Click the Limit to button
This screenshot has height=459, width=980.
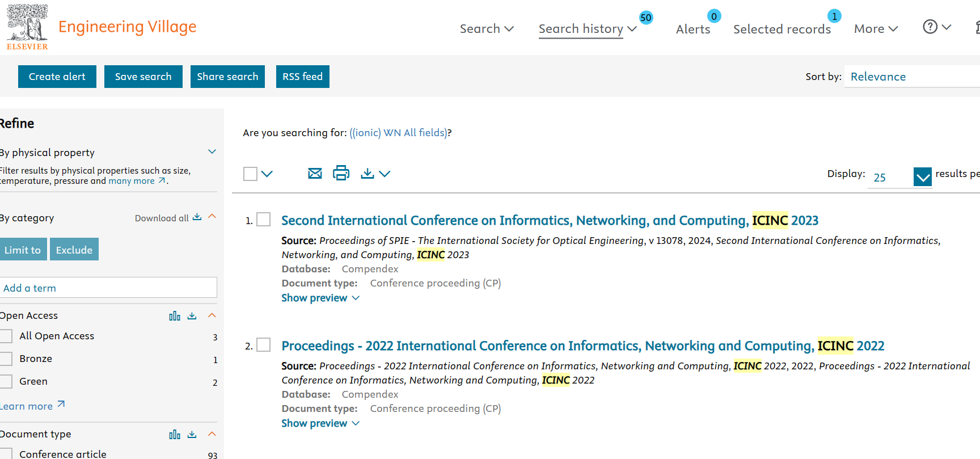(23, 250)
